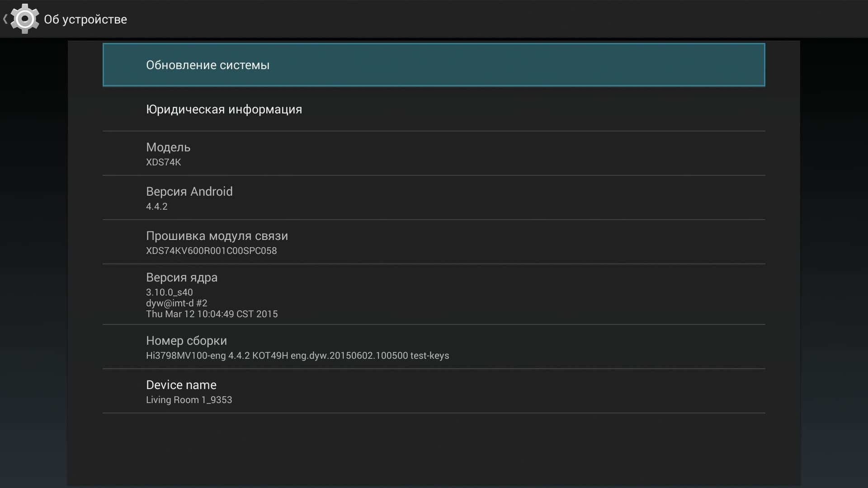Screen dimensions: 868x488
Task: Tap the "Версия ядра" label
Action: tap(181, 277)
